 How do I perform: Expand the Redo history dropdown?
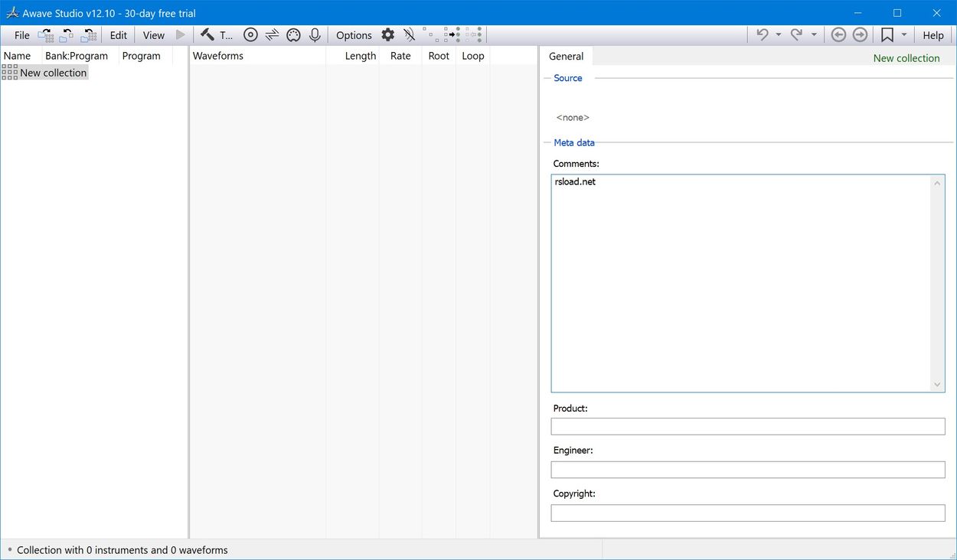[814, 35]
